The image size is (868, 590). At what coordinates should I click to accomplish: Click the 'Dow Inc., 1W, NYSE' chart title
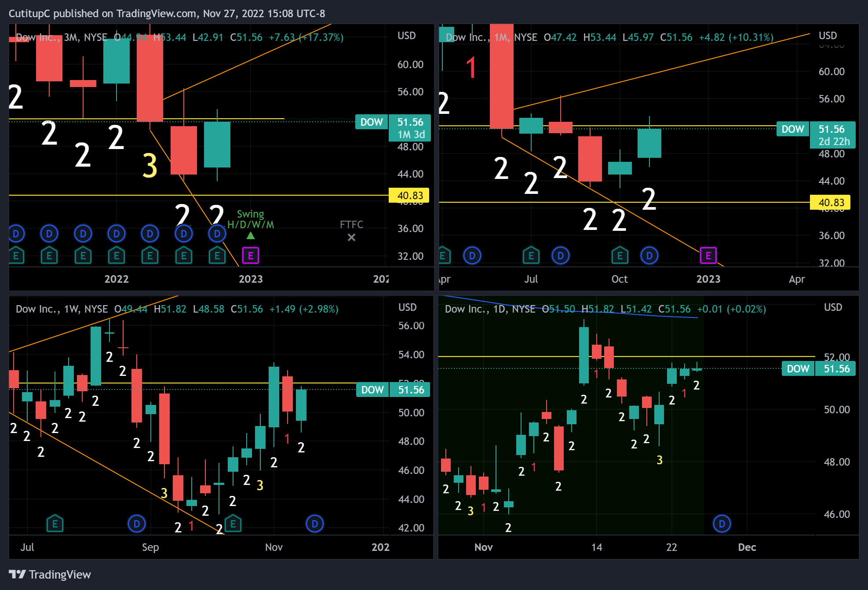coord(62,309)
